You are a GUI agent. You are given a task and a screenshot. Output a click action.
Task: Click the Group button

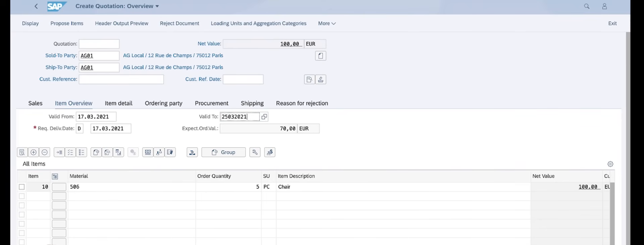point(223,152)
